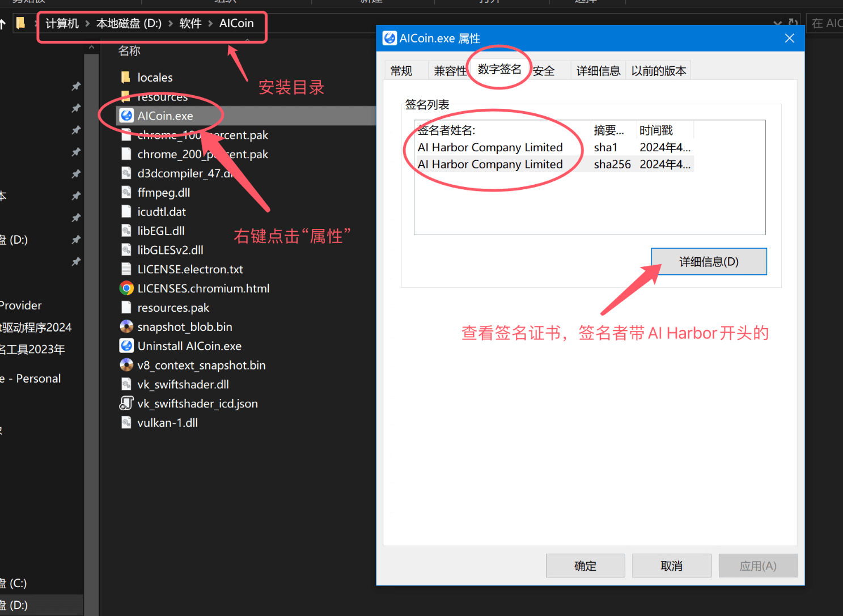Click the icudtl.dat file icon
The image size is (843, 616).
pos(126,212)
